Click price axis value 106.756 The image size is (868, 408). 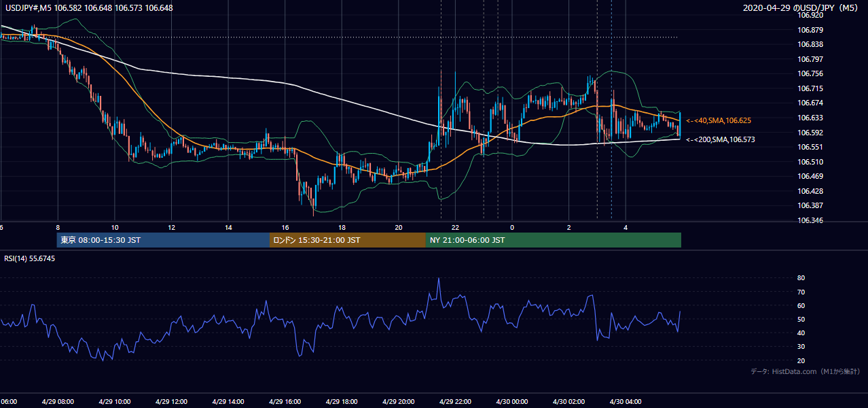point(810,74)
